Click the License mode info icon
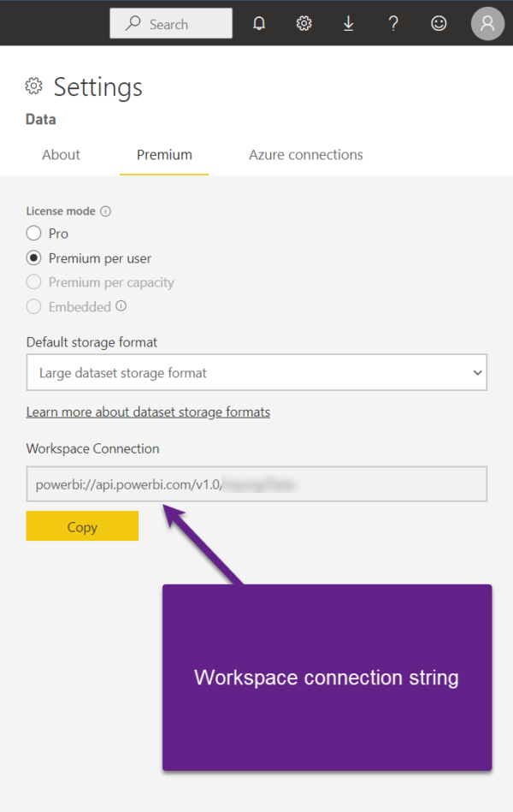 [x=106, y=211]
